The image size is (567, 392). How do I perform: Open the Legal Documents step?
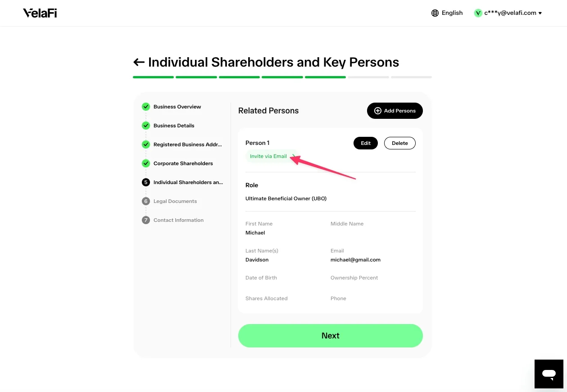click(175, 201)
